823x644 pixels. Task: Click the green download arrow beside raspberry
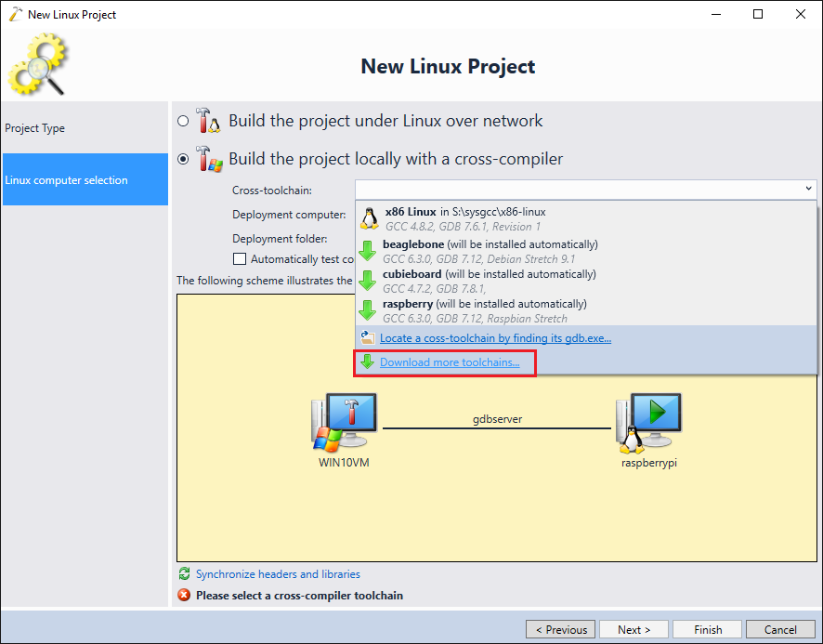point(368,310)
